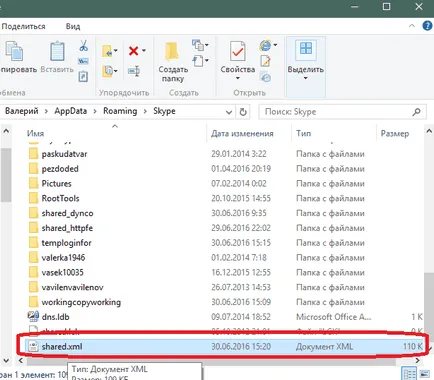Click the Move to folder icon

(x=107, y=51)
